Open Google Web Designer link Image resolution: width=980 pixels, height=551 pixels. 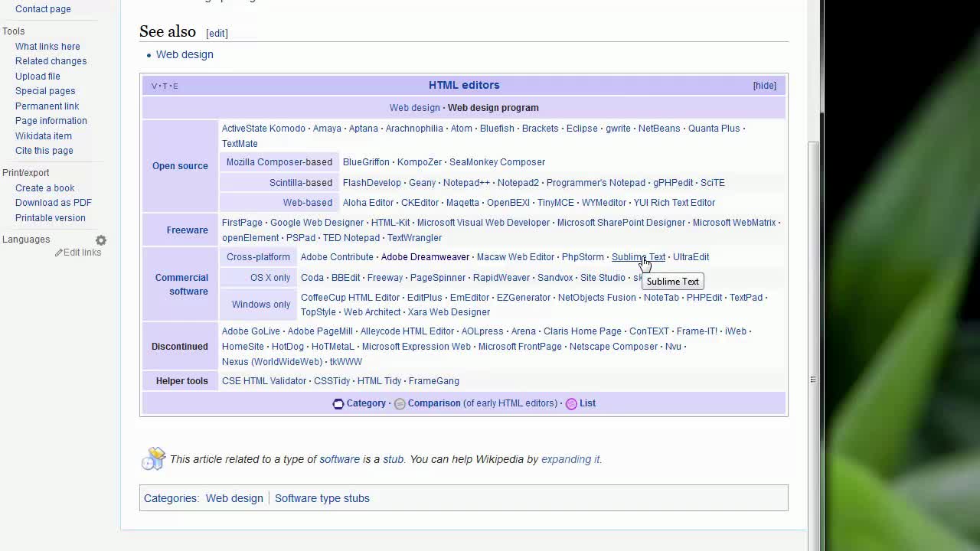click(x=317, y=223)
